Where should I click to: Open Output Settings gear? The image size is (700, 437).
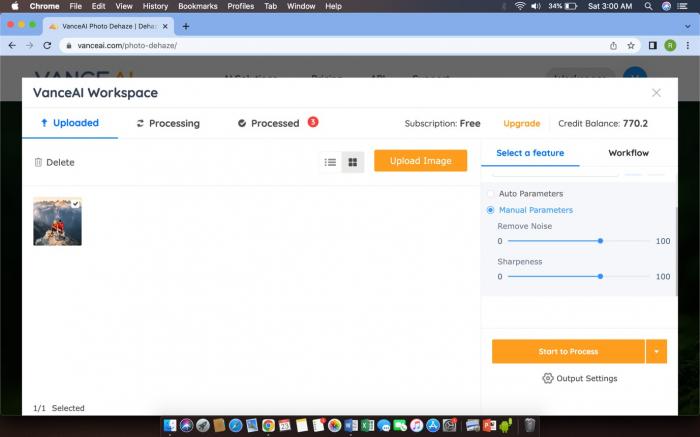point(548,379)
